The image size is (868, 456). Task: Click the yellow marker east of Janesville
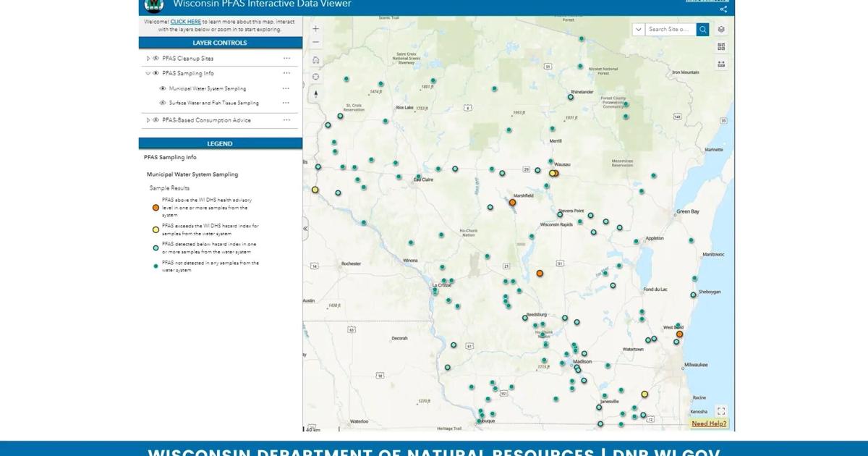pyautogui.click(x=644, y=394)
